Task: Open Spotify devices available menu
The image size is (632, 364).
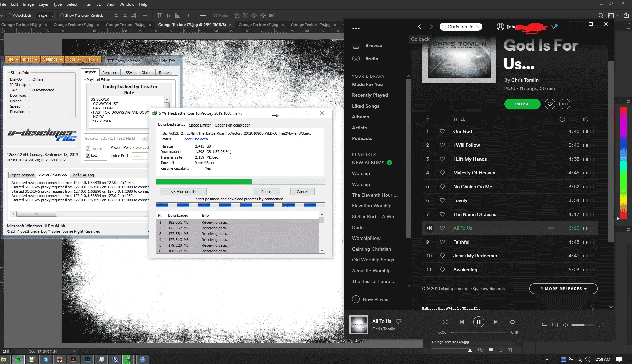Action: click(x=555, y=325)
